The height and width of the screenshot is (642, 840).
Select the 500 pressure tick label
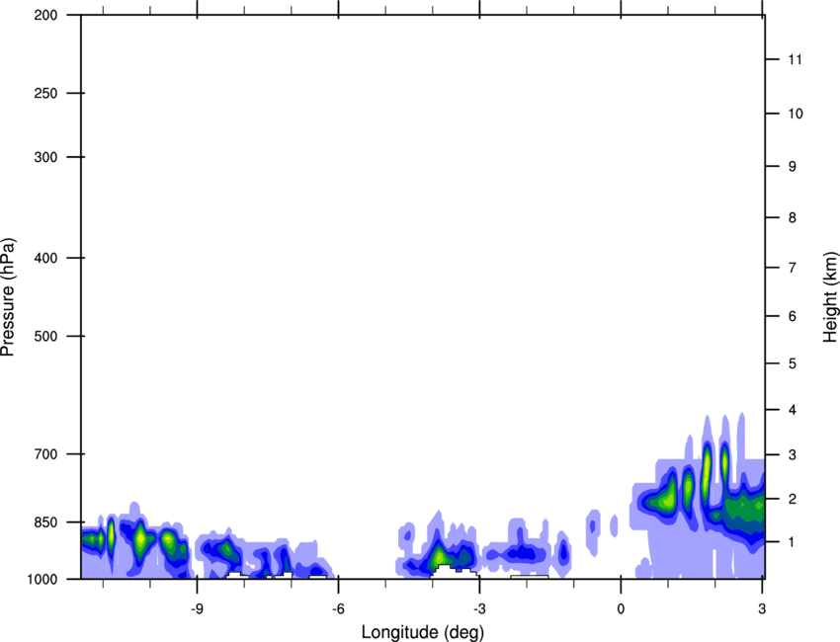pos(46,336)
